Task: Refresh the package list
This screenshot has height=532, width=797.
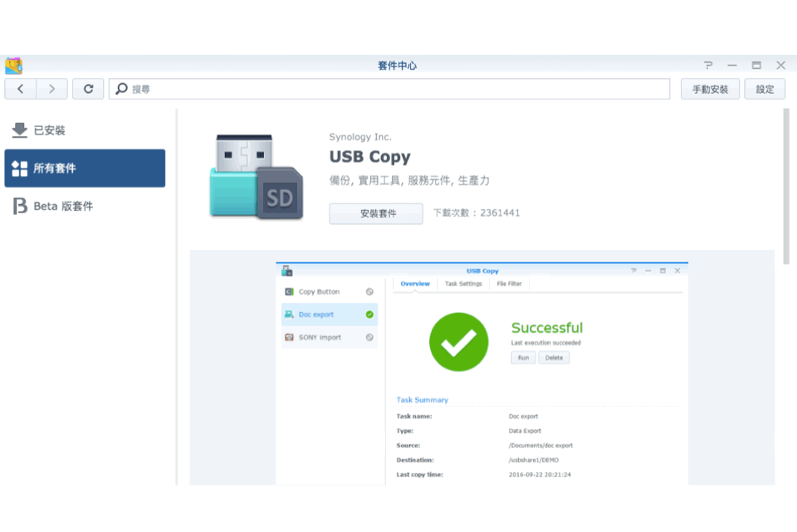Action: [x=88, y=88]
